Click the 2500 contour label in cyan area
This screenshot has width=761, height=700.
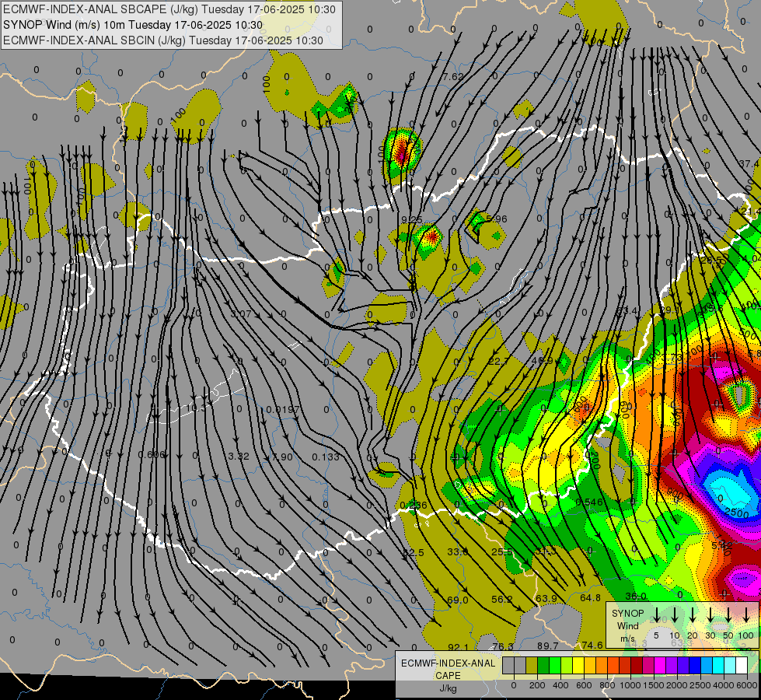[737, 513]
